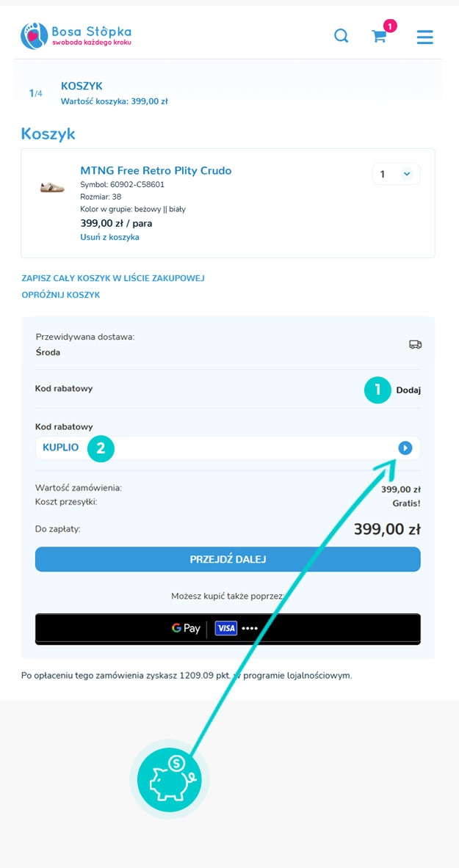Pay with the Google Pay button
Image resolution: width=459 pixels, height=868 pixels.
click(228, 628)
